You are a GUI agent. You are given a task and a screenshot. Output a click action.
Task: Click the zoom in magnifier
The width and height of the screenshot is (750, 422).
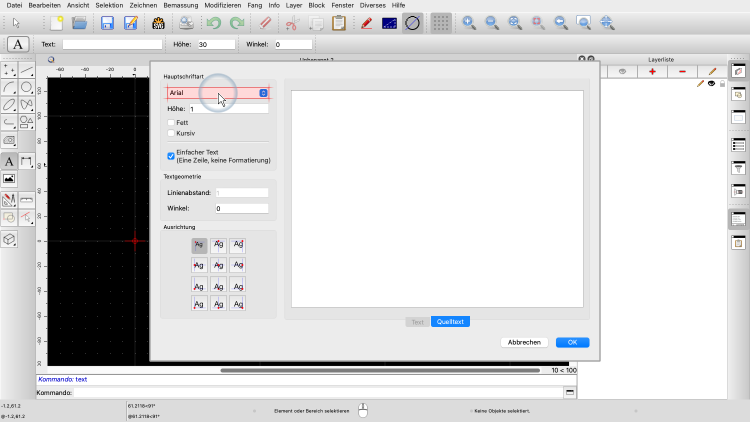(x=469, y=23)
